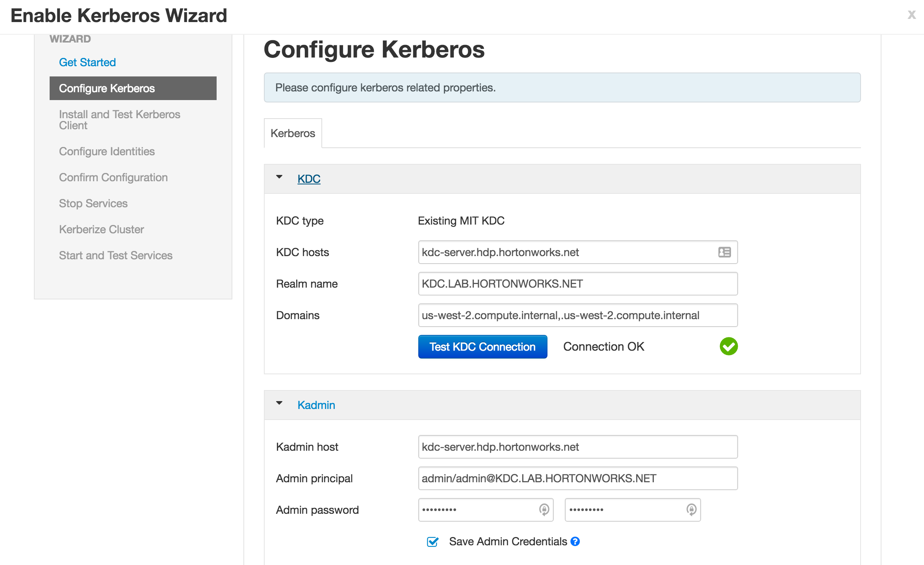Click the Kadmin host input field
This screenshot has width=924, height=565.
point(577,447)
